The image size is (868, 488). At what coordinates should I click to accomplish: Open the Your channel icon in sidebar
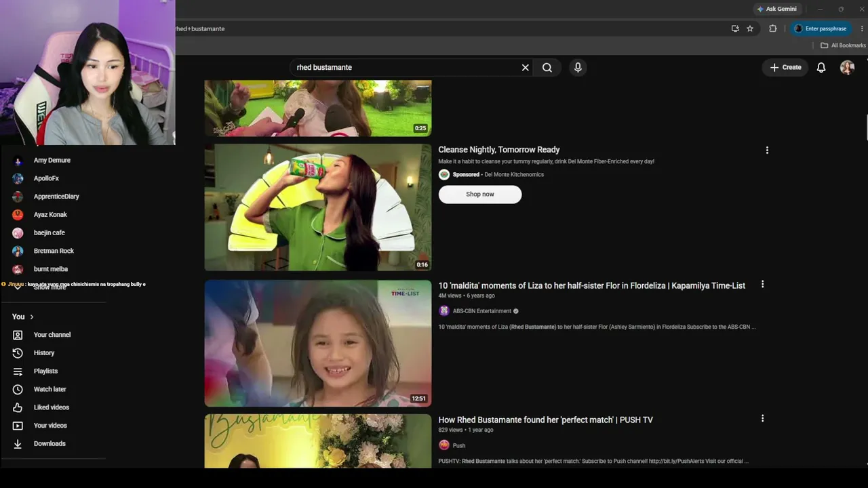pyautogui.click(x=18, y=335)
